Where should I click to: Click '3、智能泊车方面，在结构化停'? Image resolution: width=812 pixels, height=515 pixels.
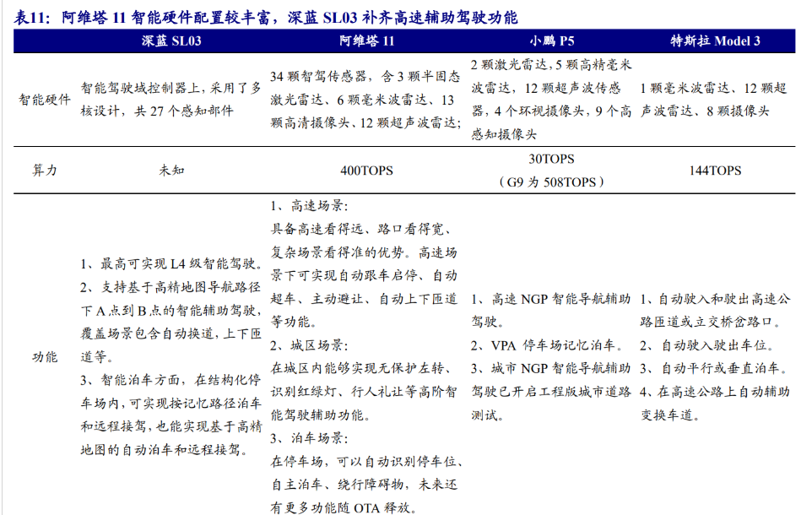pyautogui.click(x=171, y=380)
